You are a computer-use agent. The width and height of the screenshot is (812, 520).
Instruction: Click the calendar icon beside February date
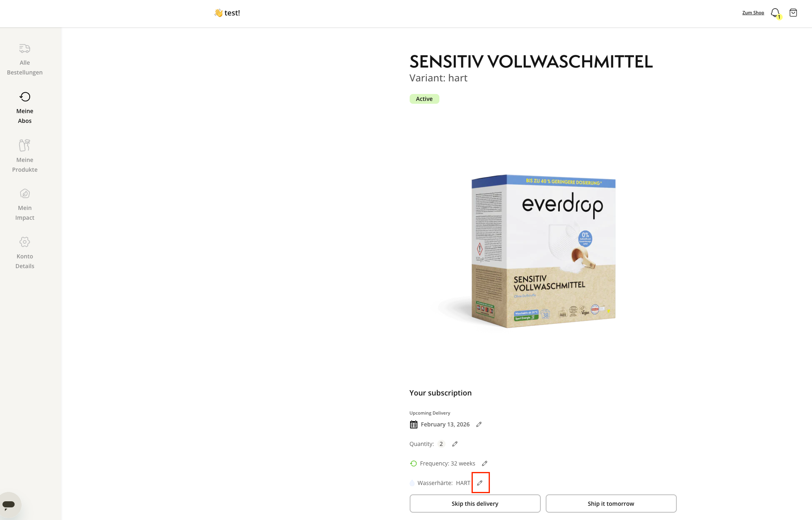(413, 424)
